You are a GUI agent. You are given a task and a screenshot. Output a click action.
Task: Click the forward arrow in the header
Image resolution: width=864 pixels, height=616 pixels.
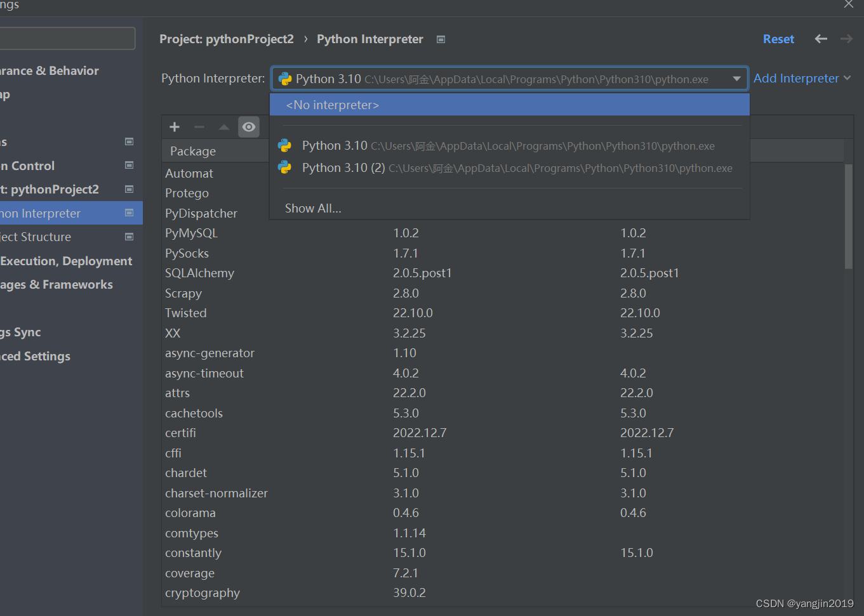pos(846,39)
